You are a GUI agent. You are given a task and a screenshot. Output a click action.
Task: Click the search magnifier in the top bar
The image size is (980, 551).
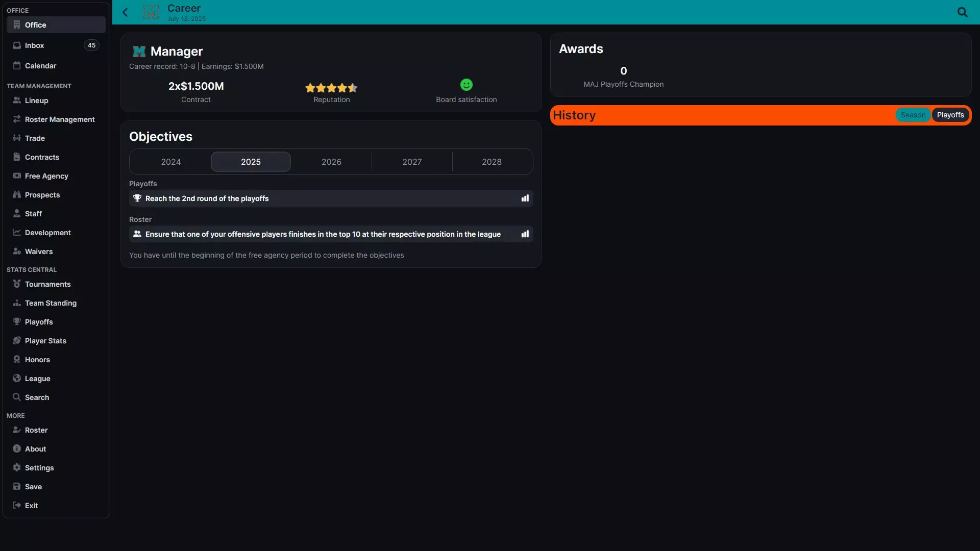click(963, 12)
